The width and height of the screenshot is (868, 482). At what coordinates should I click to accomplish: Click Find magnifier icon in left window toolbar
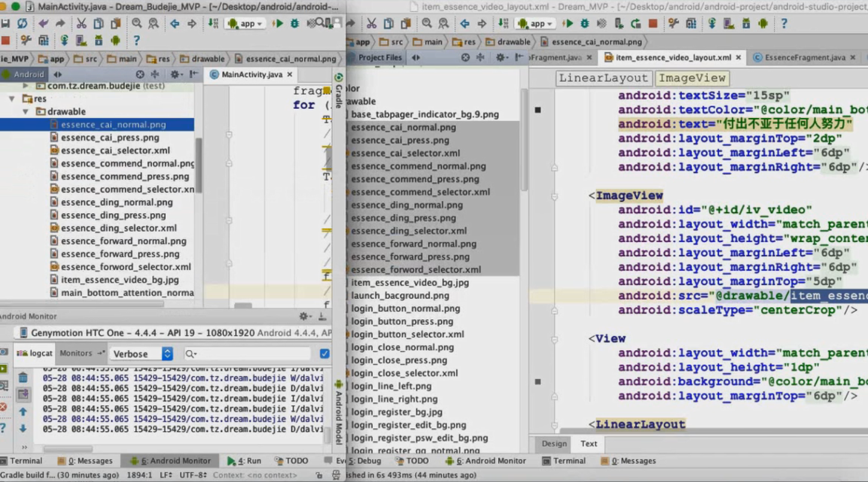tap(137, 23)
